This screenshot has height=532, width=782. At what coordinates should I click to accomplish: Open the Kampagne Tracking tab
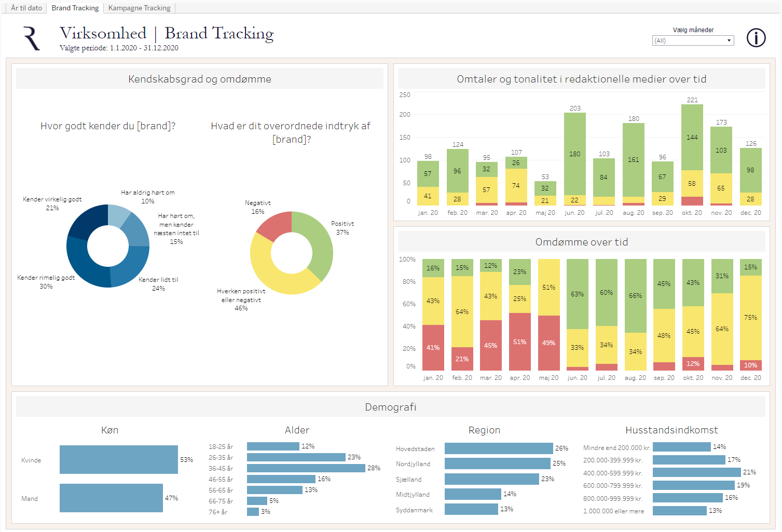tap(139, 8)
